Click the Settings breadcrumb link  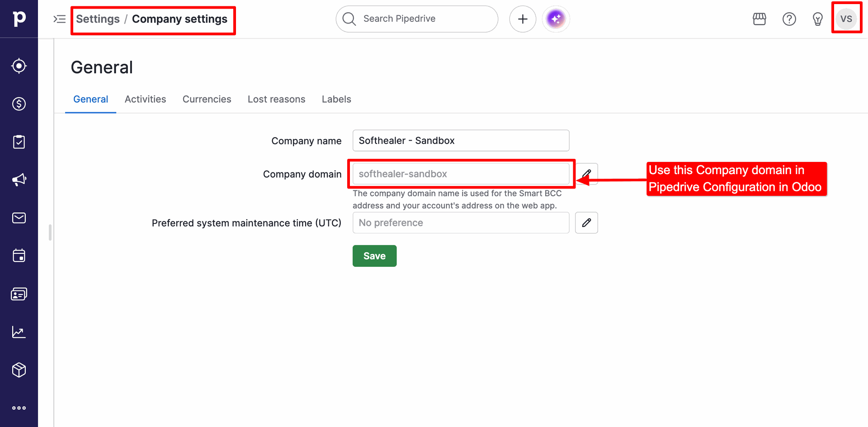tap(98, 19)
